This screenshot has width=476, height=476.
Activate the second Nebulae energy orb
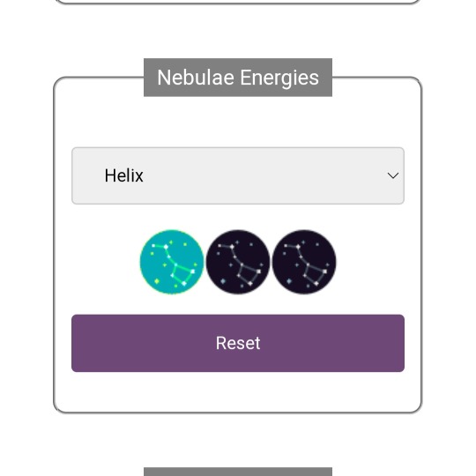[238, 262]
